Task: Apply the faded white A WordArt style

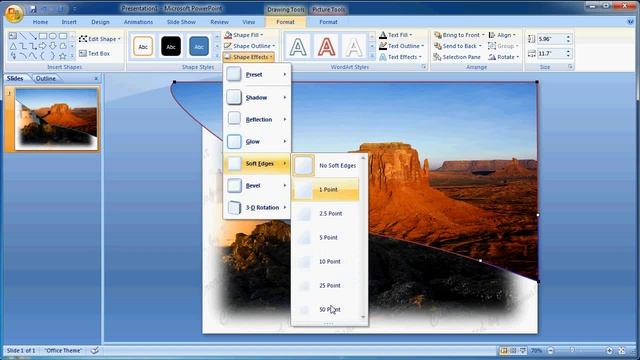Action: [x=354, y=47]
